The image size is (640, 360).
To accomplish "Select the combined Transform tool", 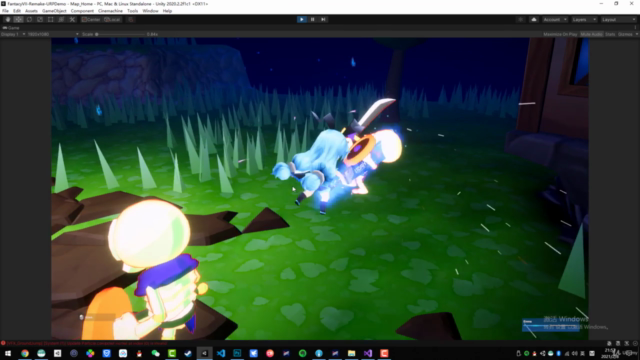I will tap(61, 20).
